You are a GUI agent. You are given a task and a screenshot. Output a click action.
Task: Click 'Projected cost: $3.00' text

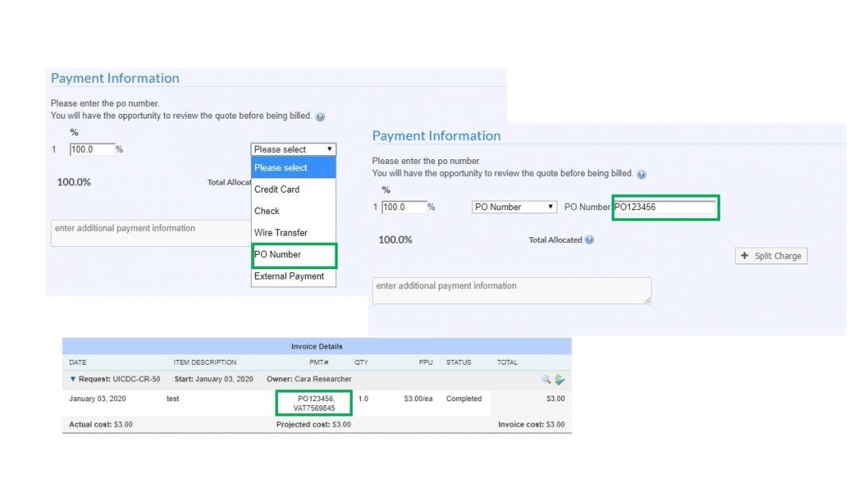(313, 424)
